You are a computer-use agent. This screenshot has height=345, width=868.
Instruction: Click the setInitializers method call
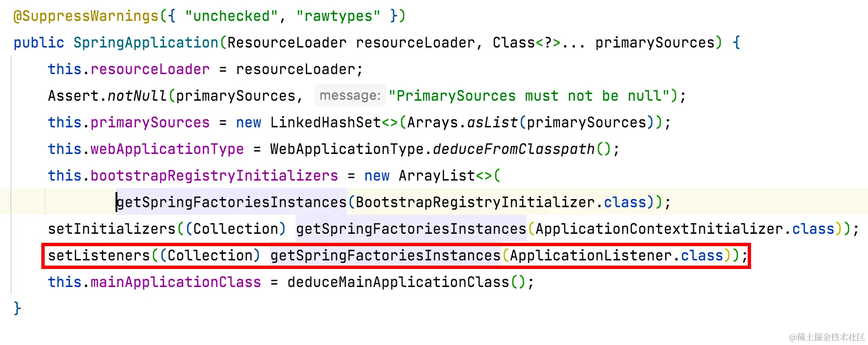coord(112,229)
